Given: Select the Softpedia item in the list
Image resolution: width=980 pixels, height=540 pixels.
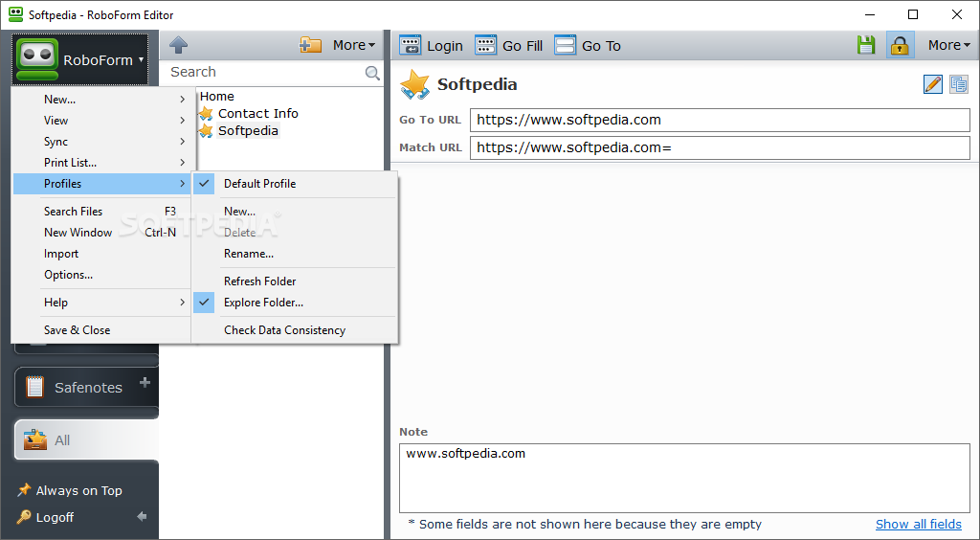Looking at the screenshot, I should [x=248, y=130].
